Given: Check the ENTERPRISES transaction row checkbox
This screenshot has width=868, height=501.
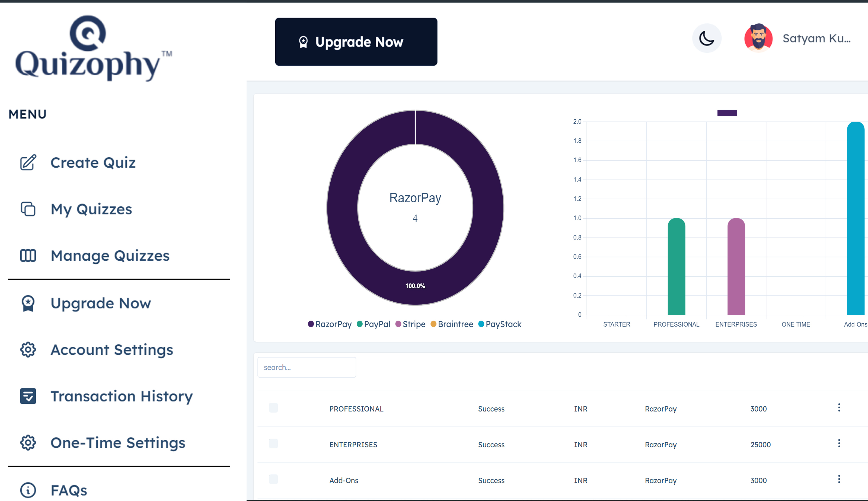Looking at the screenshot, I should click(273, 443).
